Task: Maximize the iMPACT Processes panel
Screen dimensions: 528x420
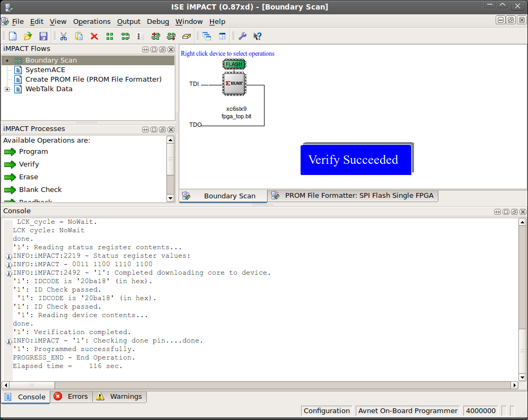Action: [x=154, y=130]
